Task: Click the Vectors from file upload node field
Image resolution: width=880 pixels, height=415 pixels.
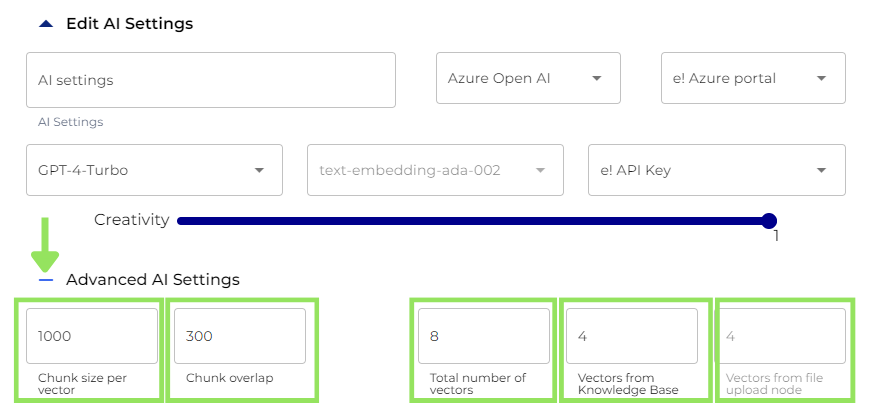Action: click(783, 336)
